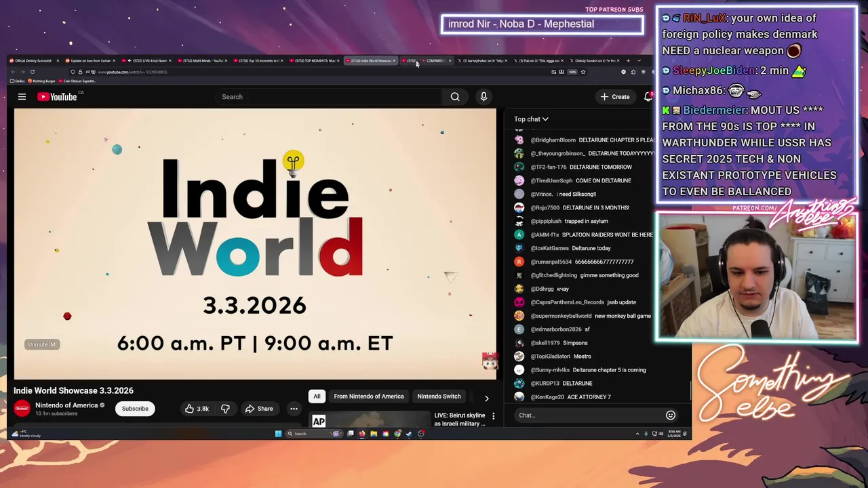868x488 pixels.
Task: Unmute the video with Unmute button
Action: [x=41, y=344]
